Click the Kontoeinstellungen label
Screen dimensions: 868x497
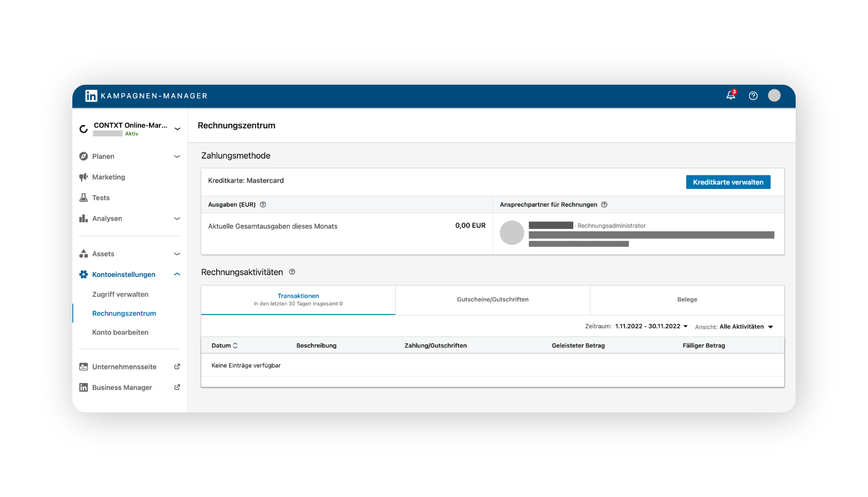pos(124,275)
